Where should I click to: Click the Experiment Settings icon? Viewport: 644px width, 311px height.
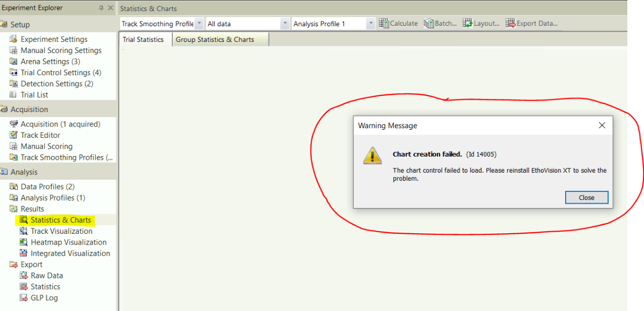coord(13,39)
